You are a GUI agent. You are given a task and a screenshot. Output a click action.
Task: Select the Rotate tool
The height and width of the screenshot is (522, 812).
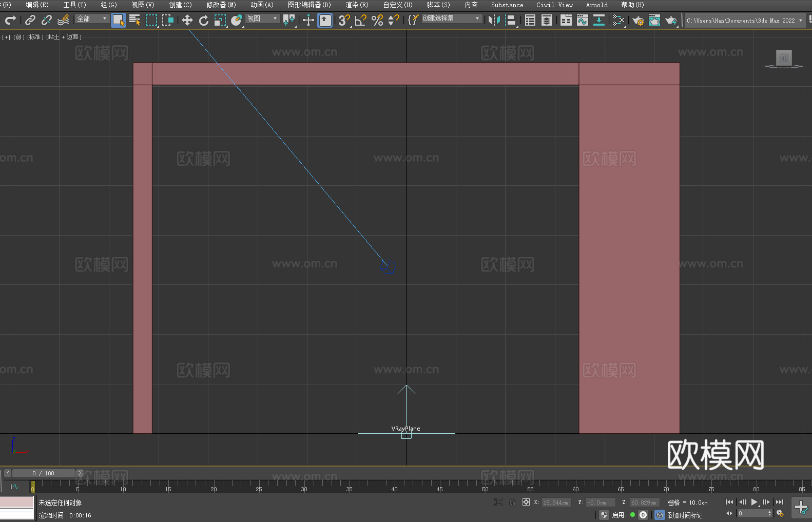point(204,20)
